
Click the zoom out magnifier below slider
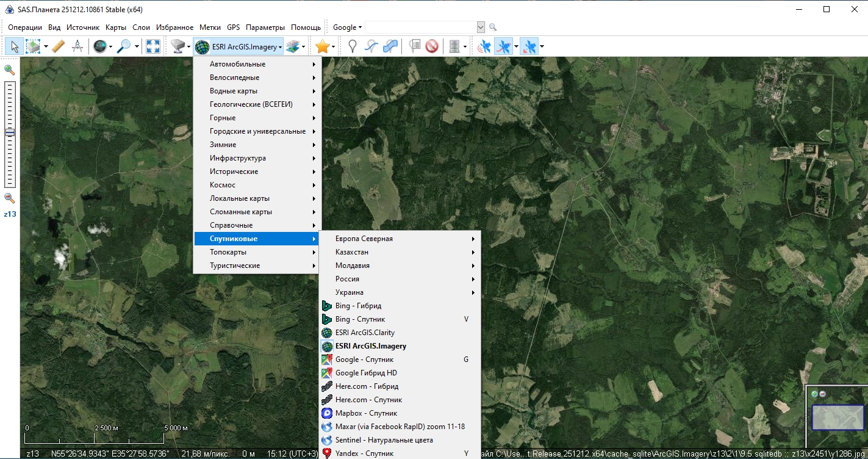coord(10,198)
